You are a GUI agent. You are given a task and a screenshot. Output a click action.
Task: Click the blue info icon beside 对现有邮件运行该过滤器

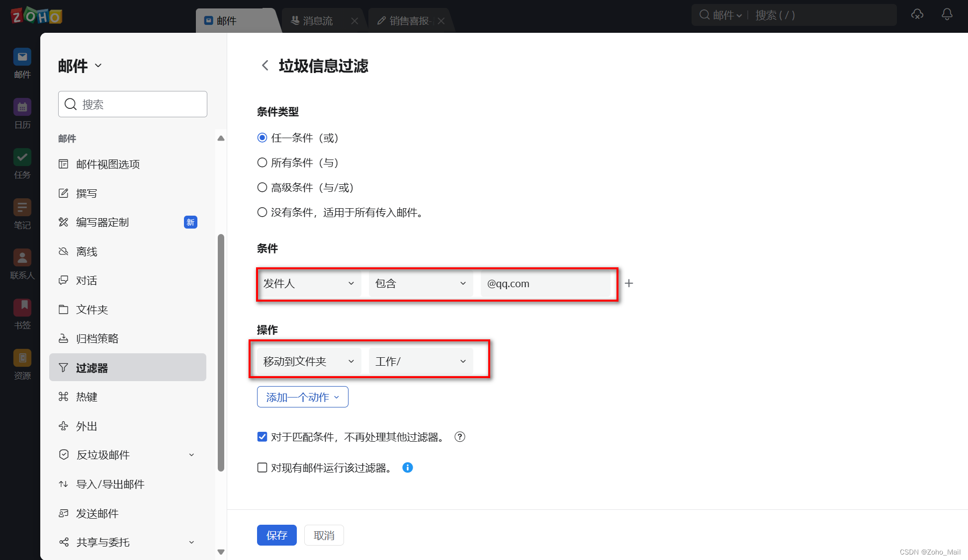coord(408,468)
